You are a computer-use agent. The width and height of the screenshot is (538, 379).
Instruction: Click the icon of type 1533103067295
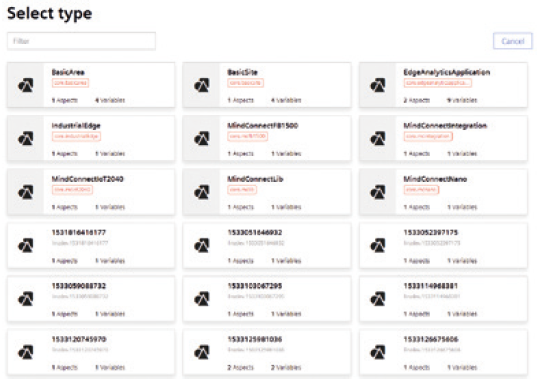pyautogui.click(x=202, y=299)
